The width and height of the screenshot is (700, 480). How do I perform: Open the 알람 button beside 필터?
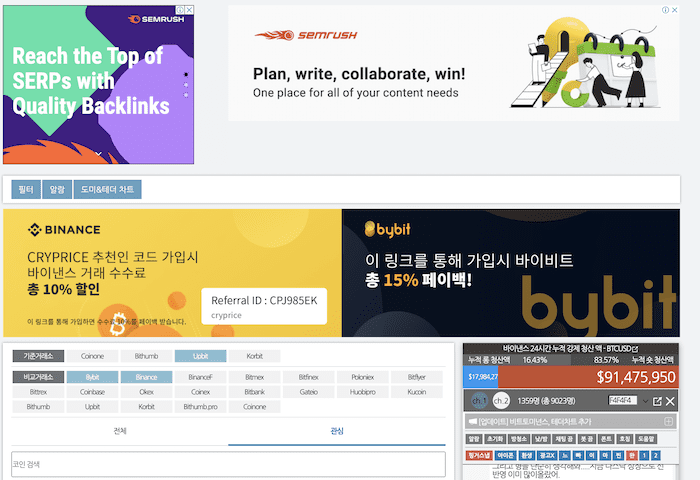tap(57, 189)
